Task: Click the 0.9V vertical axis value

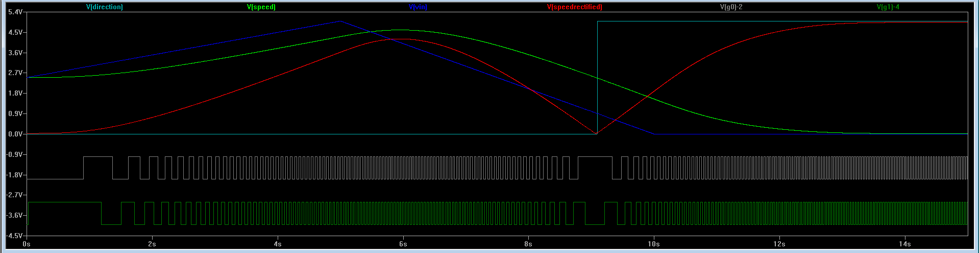Action: (15, 113)
